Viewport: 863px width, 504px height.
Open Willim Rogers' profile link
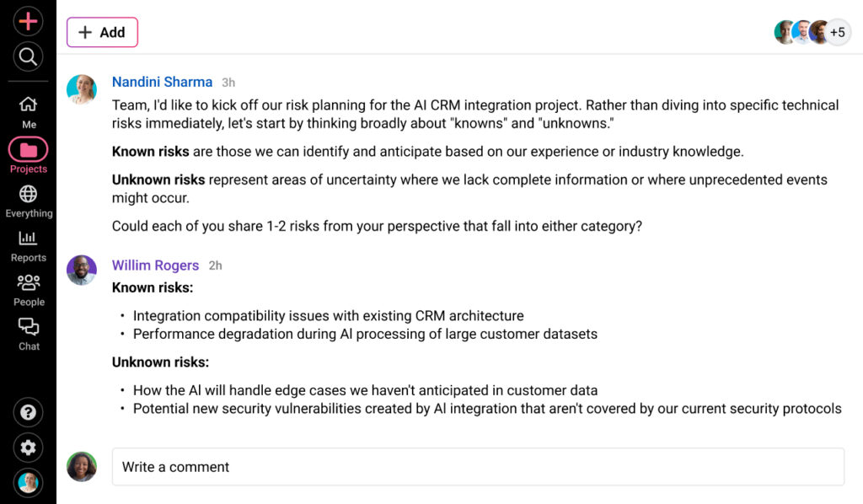click(155, 265)
